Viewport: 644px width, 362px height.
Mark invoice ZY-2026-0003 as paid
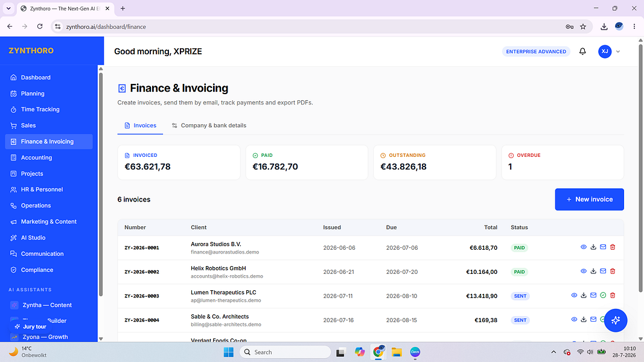[x=603, y=296]
